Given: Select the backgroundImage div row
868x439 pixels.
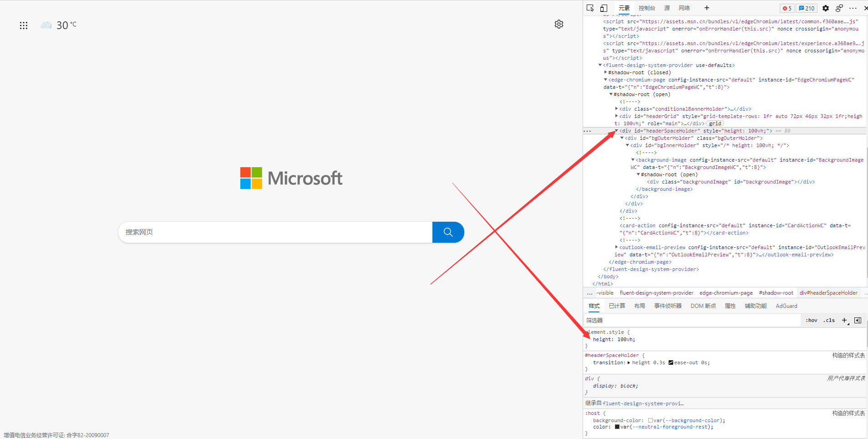Looking at the screenshot, I should pyautogui.click(x=731, y=182).
